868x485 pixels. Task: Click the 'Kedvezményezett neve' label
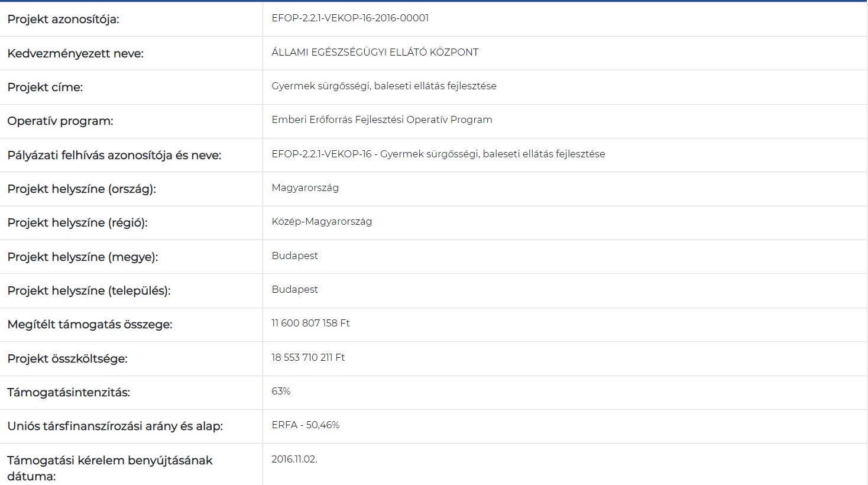click(75, 54)
